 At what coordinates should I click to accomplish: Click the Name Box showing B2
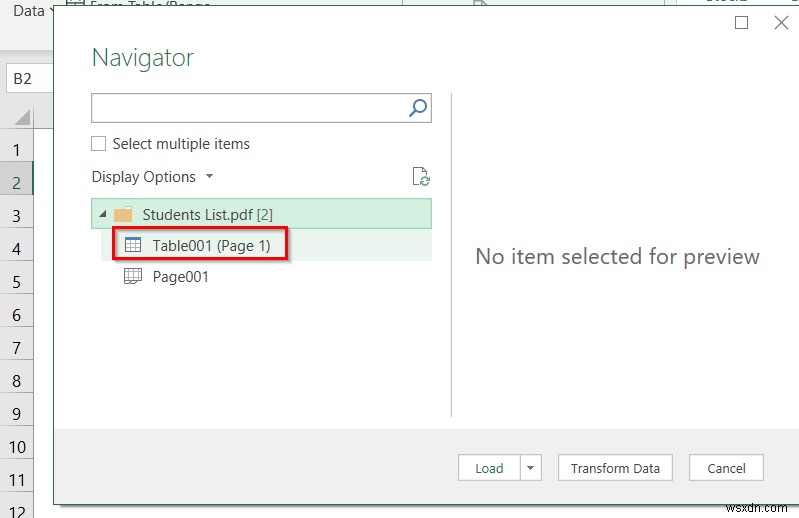point(29,78)
